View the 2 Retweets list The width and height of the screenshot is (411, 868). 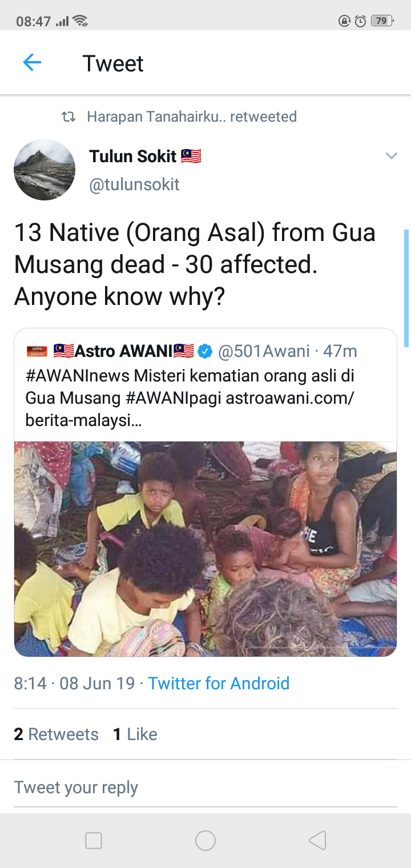pos(56,734)
